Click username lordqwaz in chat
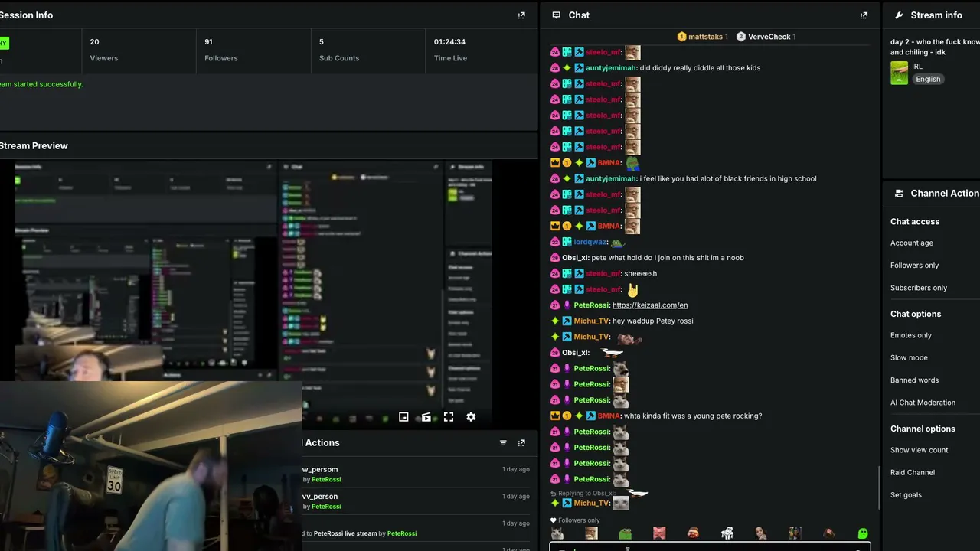Viewport: 980px width, 551px height. tap(590, 242)
